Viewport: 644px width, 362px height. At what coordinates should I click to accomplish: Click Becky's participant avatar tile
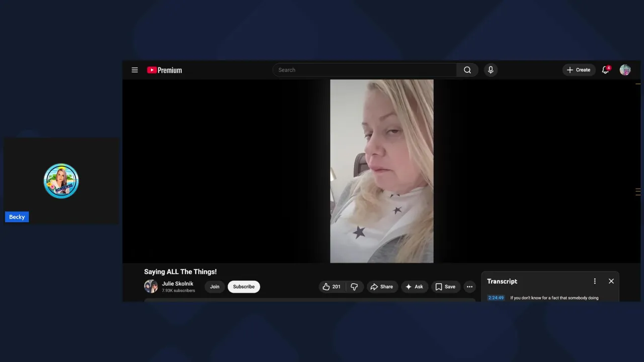[x=61, y=181]
